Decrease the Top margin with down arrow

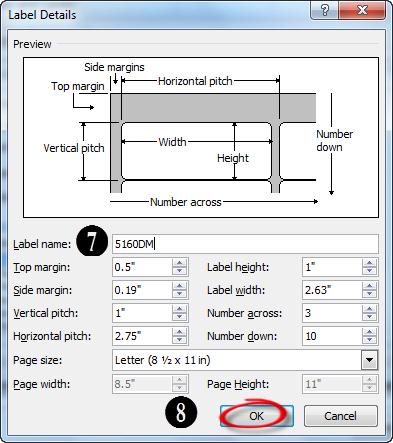(180, 271)
